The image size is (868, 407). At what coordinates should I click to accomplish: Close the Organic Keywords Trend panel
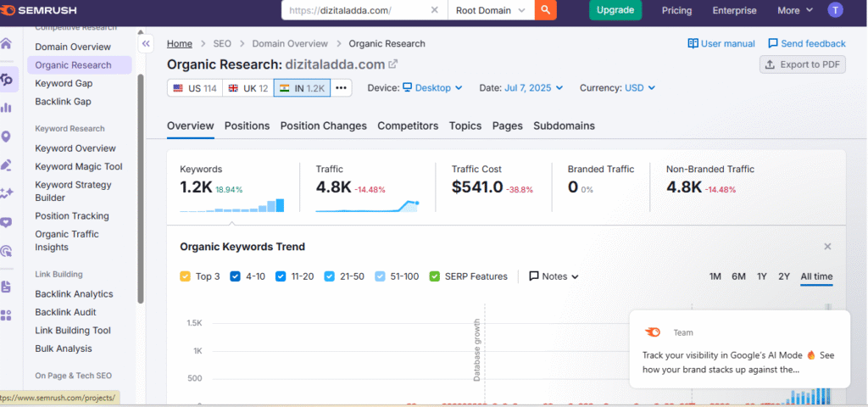tap(827, 247)
